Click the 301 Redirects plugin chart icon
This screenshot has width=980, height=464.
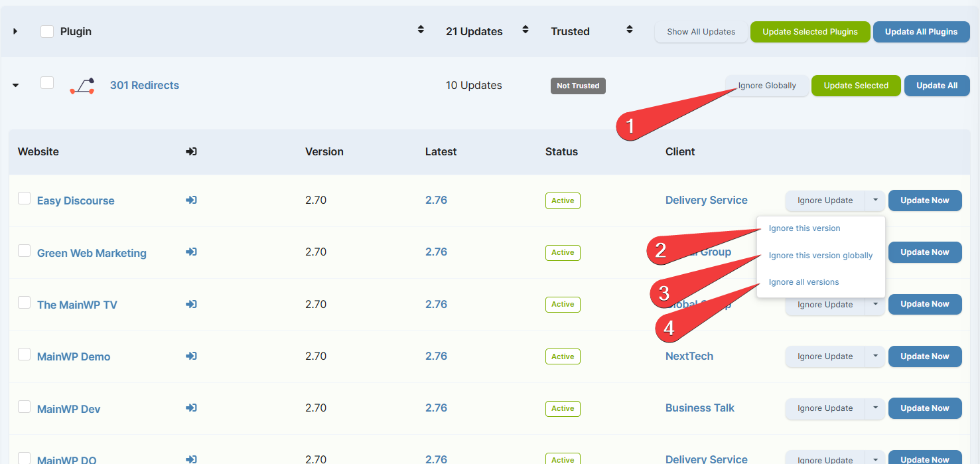[82, 85]
